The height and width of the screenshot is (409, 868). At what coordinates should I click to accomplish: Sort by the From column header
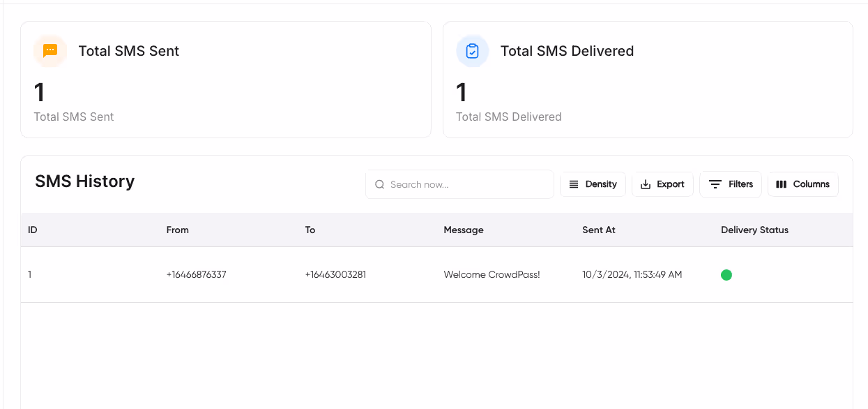point(178,230)
